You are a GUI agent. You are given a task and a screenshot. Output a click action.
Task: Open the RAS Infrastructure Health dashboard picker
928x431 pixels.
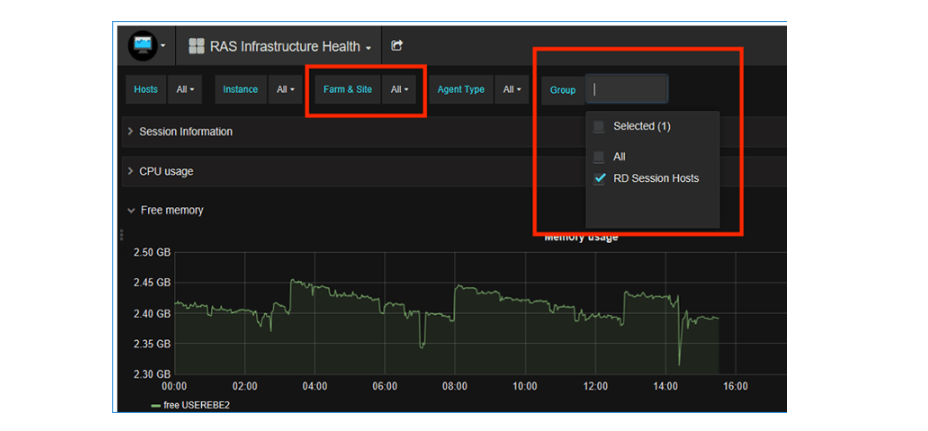(279, 46)
